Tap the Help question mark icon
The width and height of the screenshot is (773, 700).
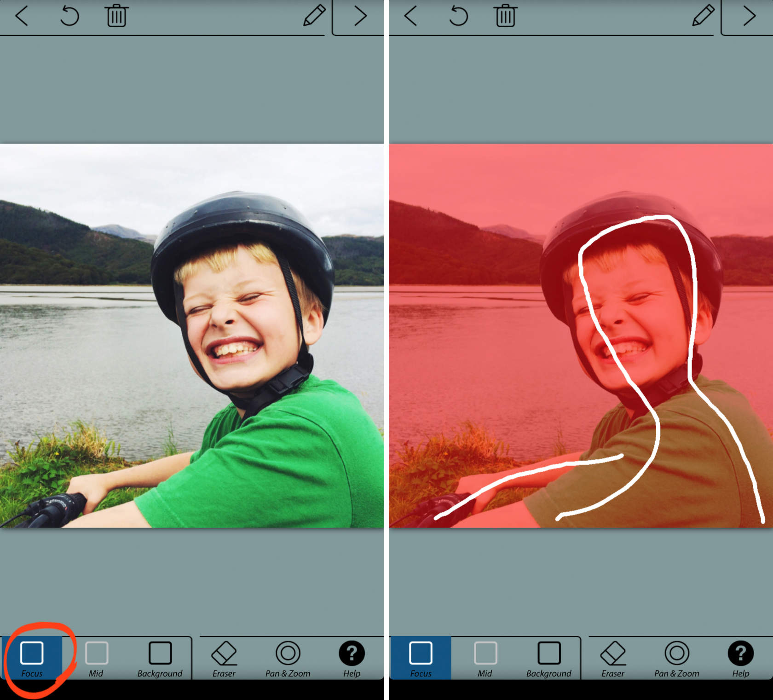click(351, 652)
